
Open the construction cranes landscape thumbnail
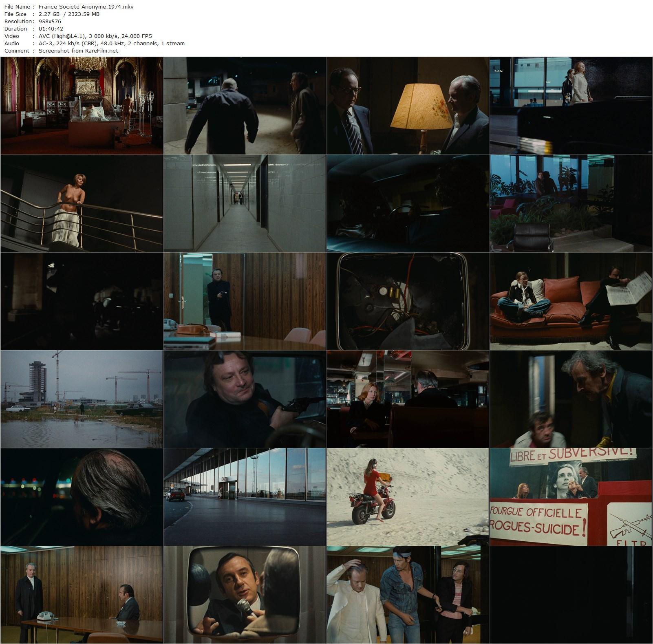[82, 399]
